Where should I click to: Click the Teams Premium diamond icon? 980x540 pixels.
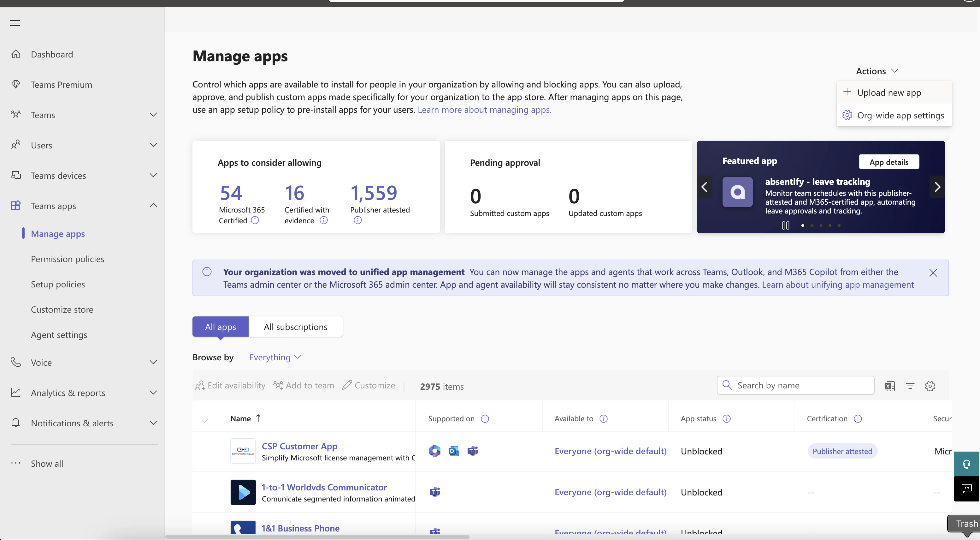[15, 84]
